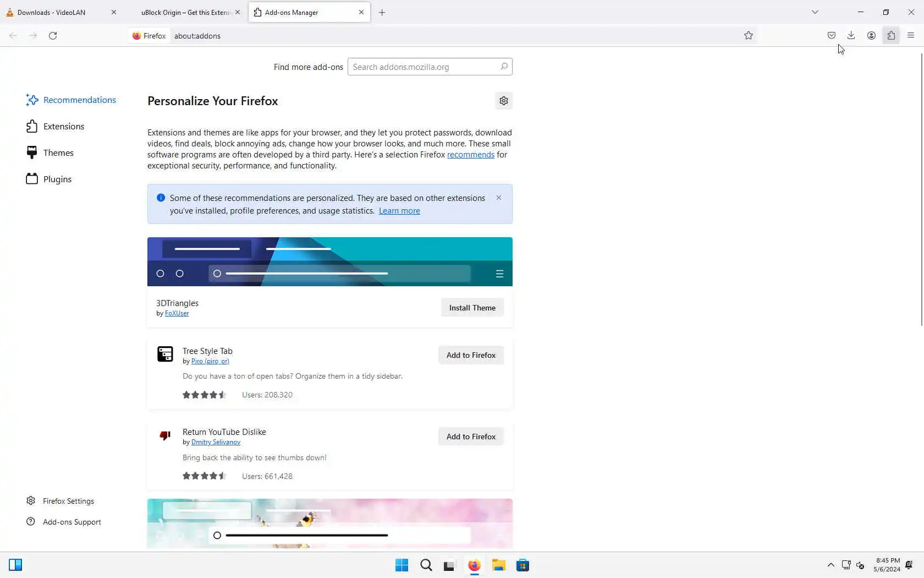Viewport: 924px width, 578px height.
Task: Open the Windows Start menu
Action: tap(402, 565)
